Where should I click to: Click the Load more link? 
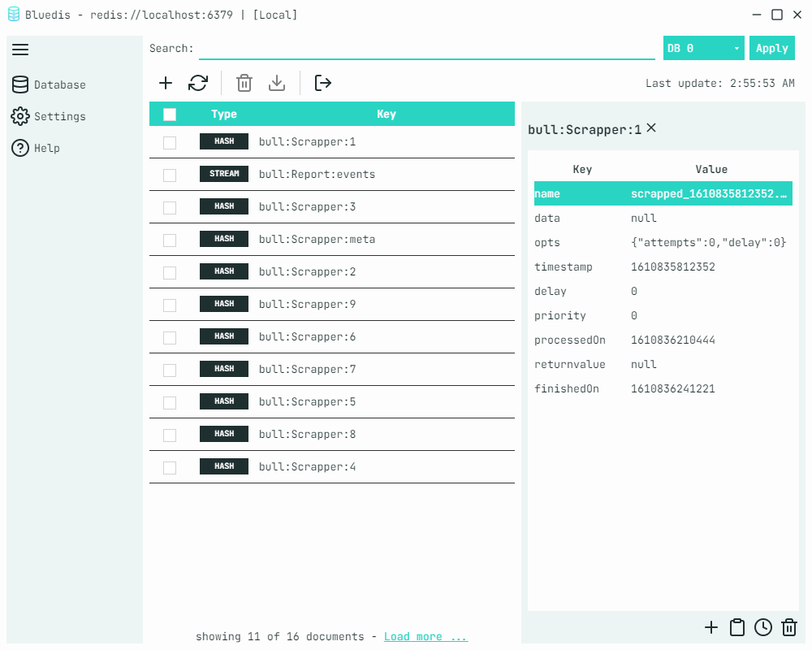tap(425, 636)
